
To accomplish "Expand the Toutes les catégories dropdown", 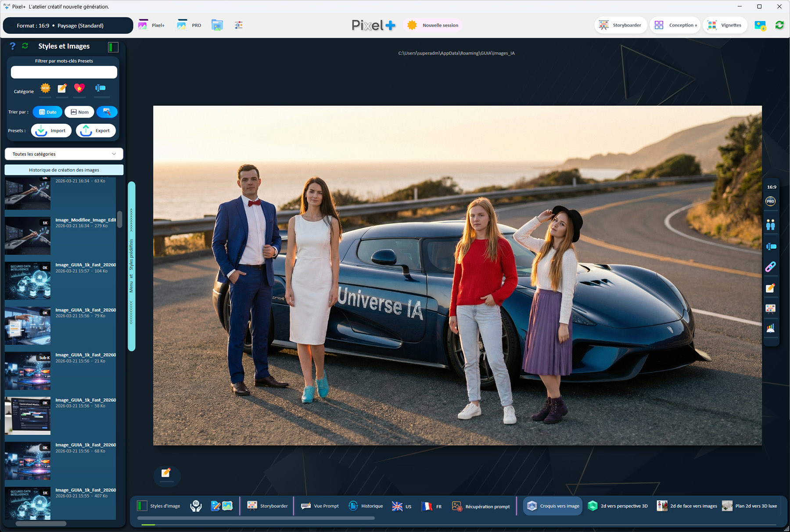I will pyautogui.click(x=64, y=154).
